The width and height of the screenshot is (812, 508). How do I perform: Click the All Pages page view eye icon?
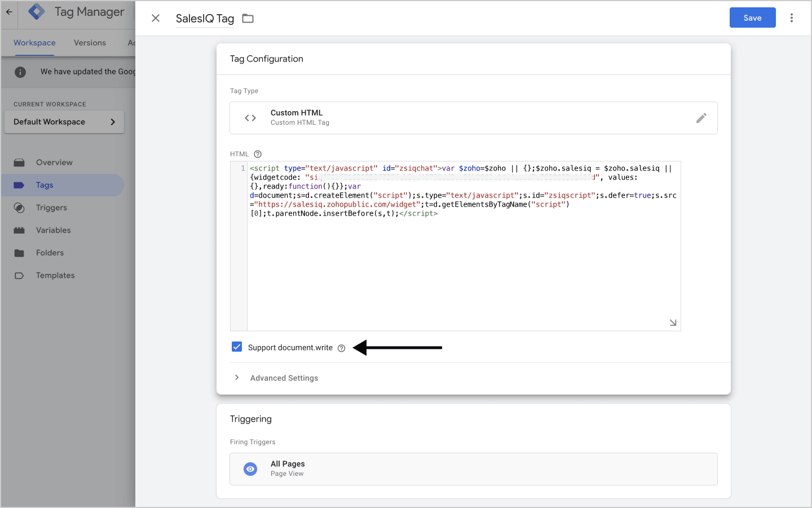tap(250, 469)
